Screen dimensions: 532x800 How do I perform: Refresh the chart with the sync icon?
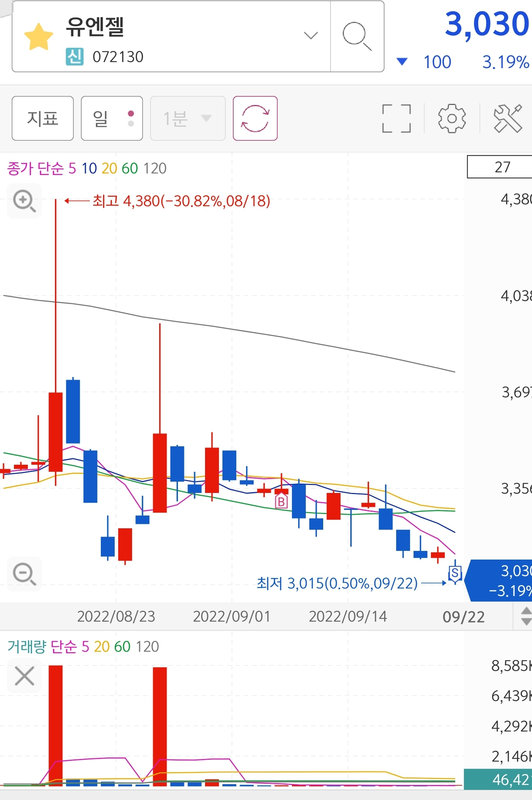click(255, 118)
